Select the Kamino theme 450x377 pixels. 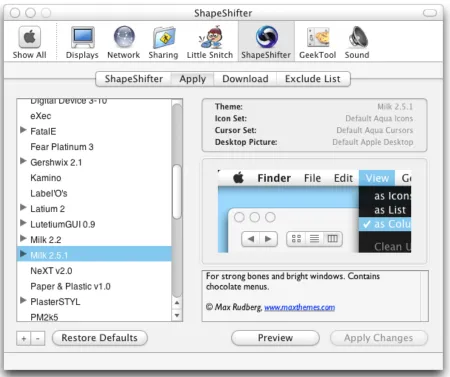pyautogui.click(x=46, y=178)
